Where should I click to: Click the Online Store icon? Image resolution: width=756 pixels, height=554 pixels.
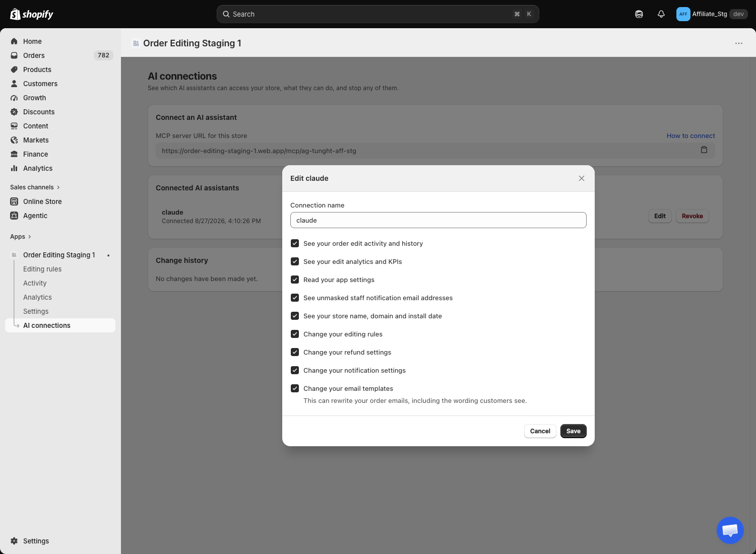pos(14,201)
